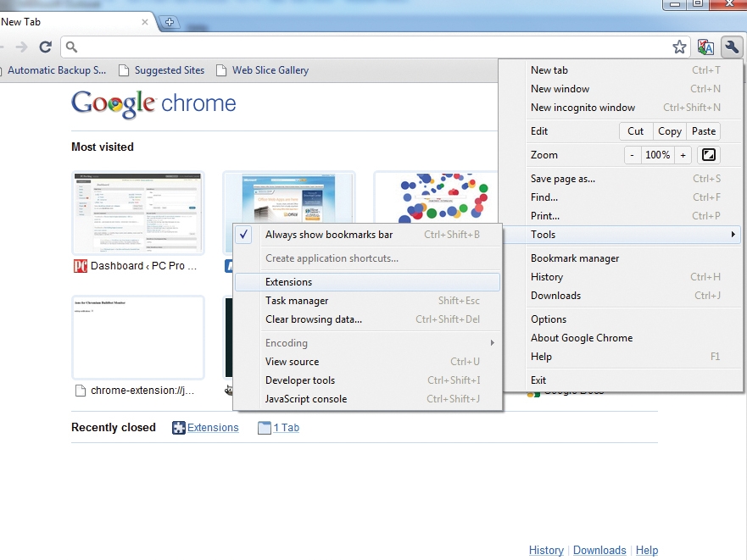Viewport: 747px width, 560px height.
Task: Toggle Always show bookmarks bar checkmark
Action: 243,235
